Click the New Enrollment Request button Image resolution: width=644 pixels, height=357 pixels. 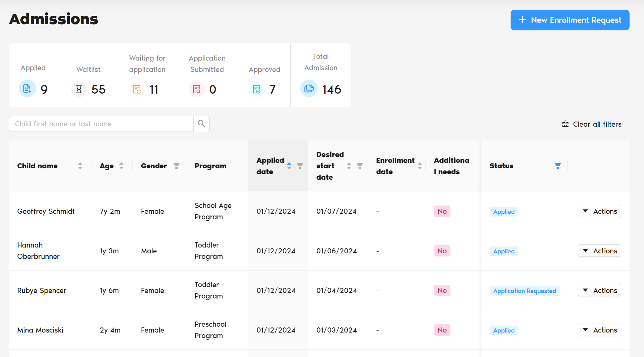coord(569,20)
